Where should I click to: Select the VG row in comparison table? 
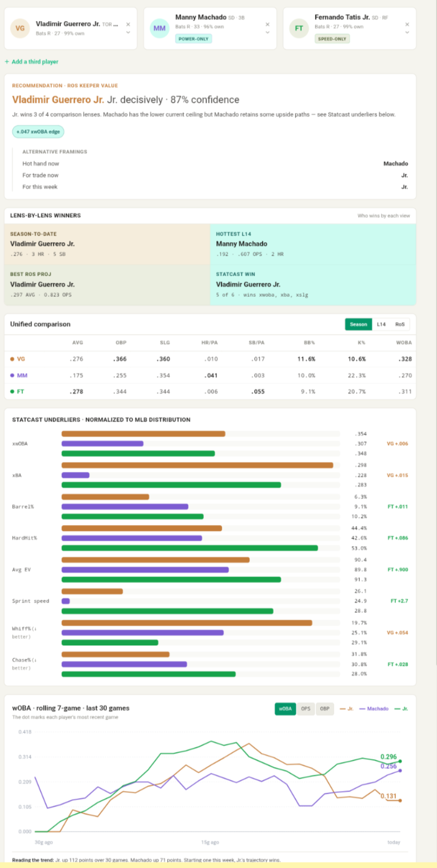point(210,359)
